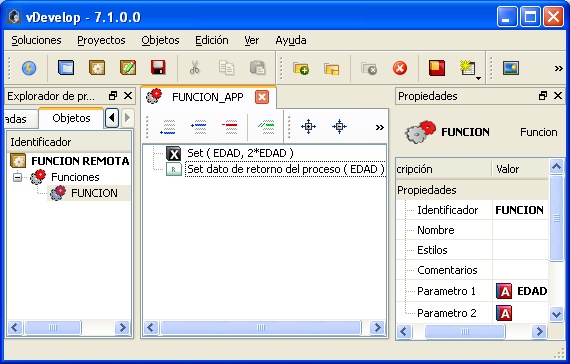This screenshot has height=364, width=570.
Task: Click the Identificador property value FUNCION
Action: click(520, 210)
